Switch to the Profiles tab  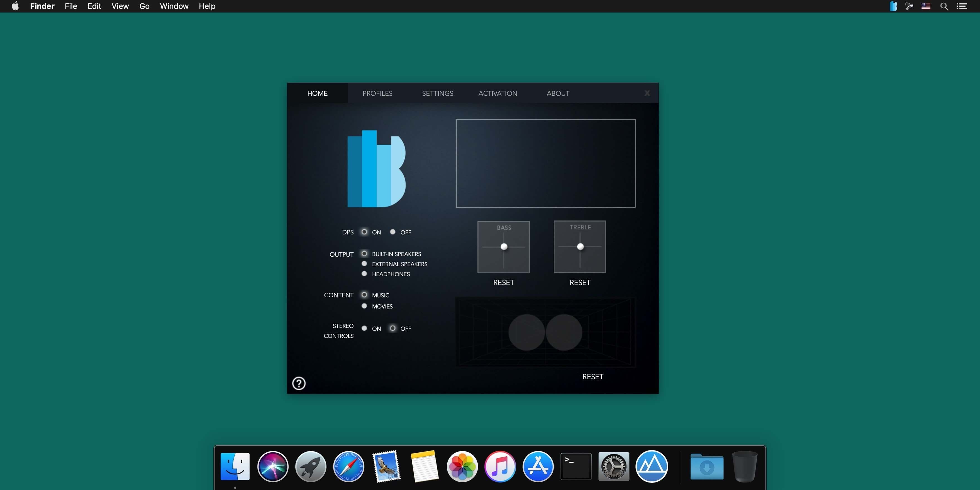click(377, 93)
